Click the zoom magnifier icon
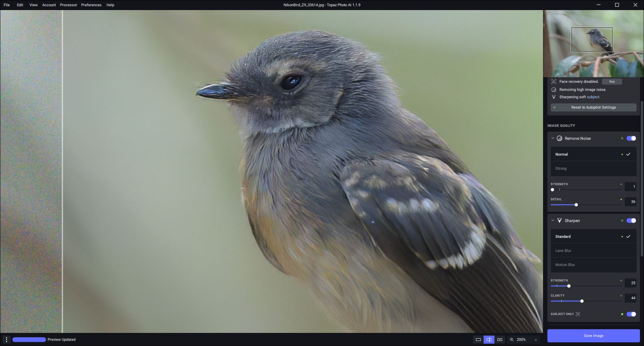Viewport: 644px width, 346px height. 512,340
